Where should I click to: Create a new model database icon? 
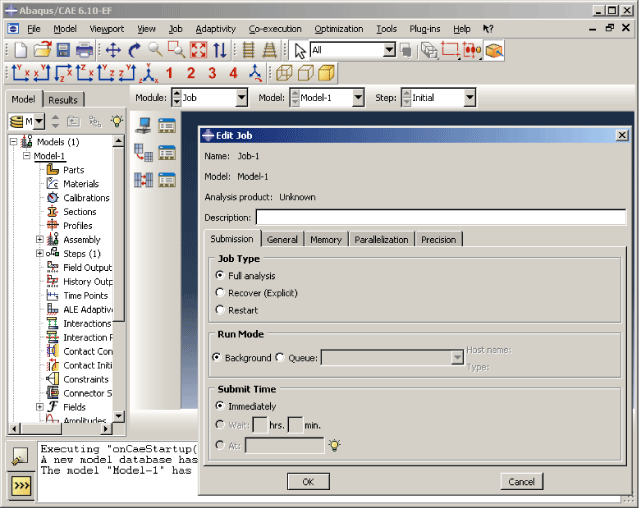[20, 50]
